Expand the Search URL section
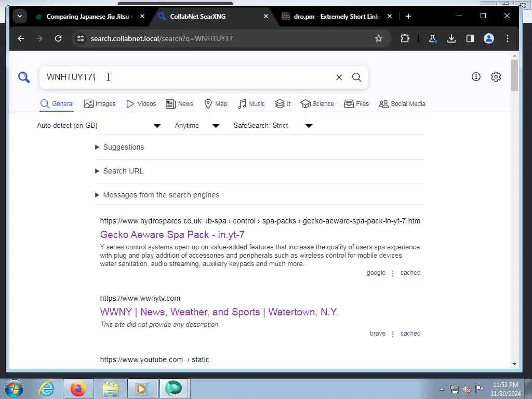 point(119,171)
